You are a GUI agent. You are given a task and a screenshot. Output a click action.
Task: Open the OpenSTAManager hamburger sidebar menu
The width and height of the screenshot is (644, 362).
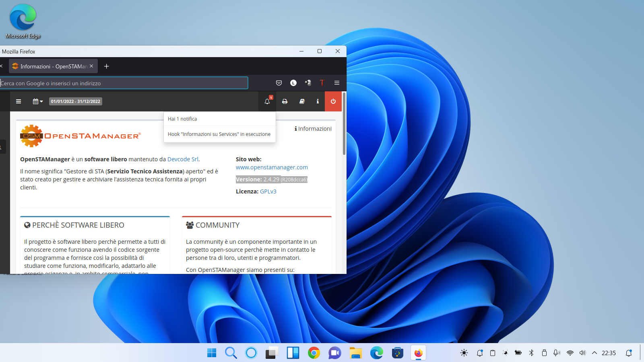(19, 101)
